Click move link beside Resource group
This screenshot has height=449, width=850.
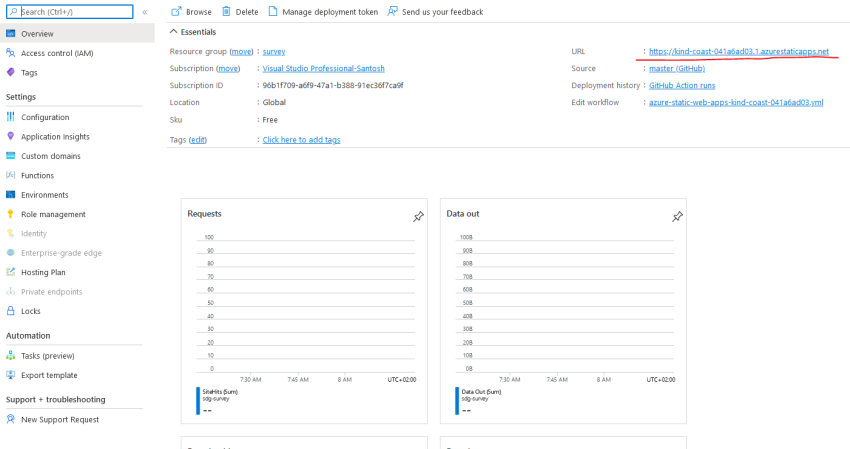click(241, 52)
